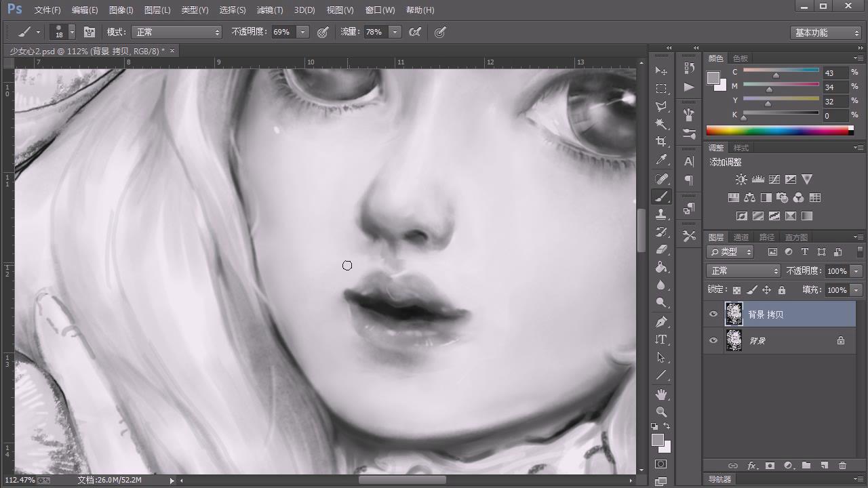This screenshot has width=868, height=488.
Task: Toggle pressure for opacity
Action: (323, 32)
